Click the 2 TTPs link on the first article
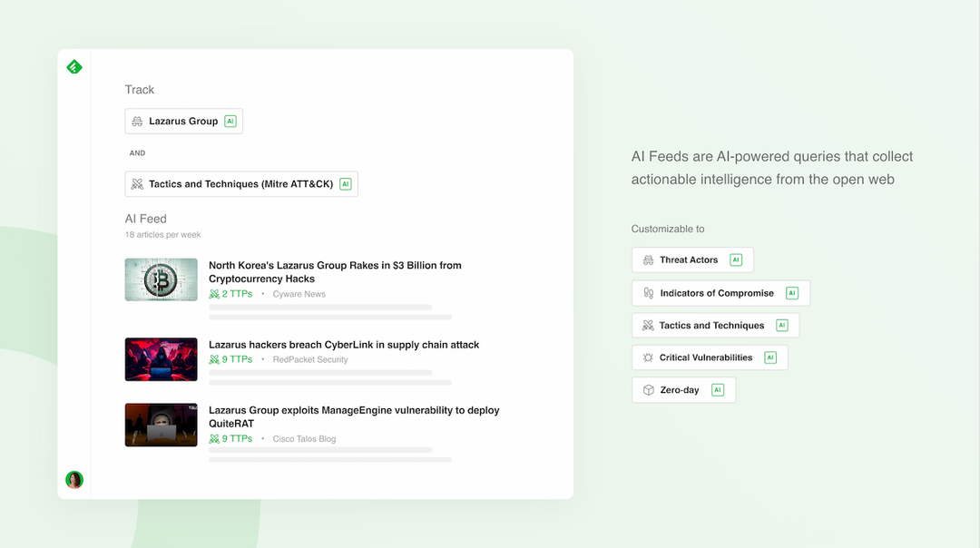The width and height of the screenshot is (980, 548). click(x=233, y=294)
